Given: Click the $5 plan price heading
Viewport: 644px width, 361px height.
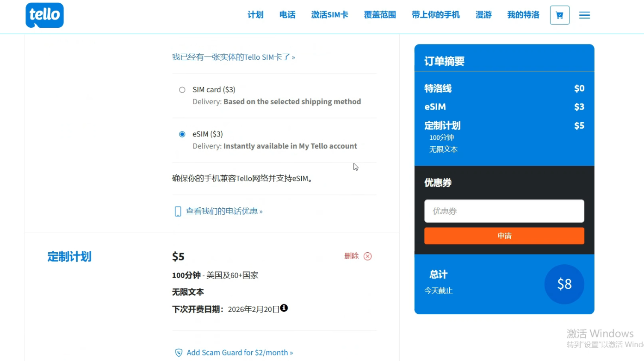Looking at the screenshot, I should click(179, 256).
